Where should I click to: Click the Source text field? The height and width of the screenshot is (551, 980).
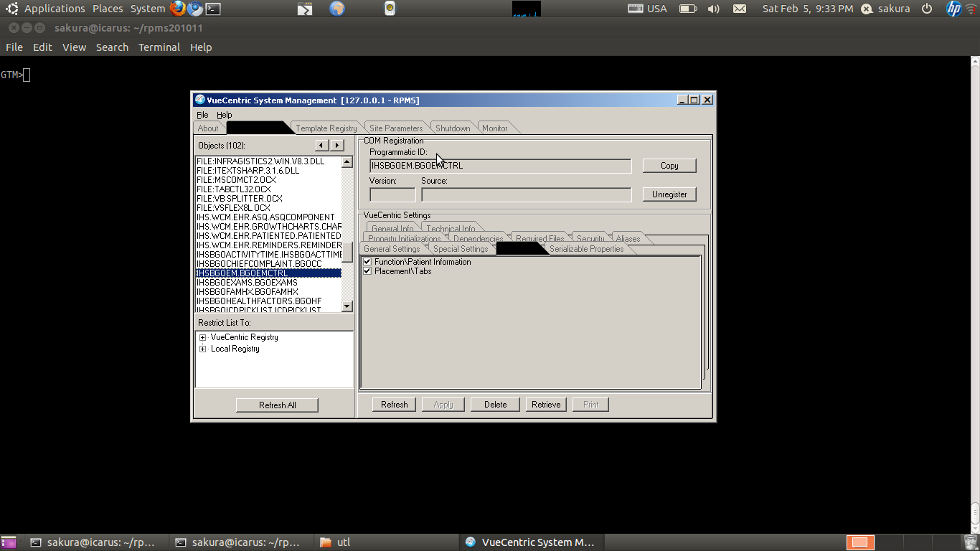527,194
